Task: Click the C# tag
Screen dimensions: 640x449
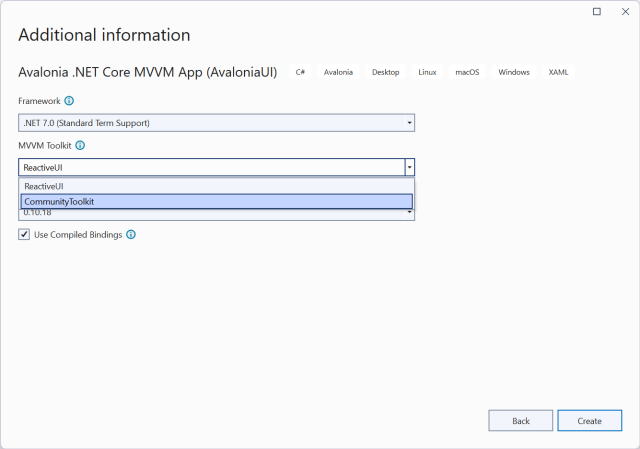Action: (x=300, y=72)
